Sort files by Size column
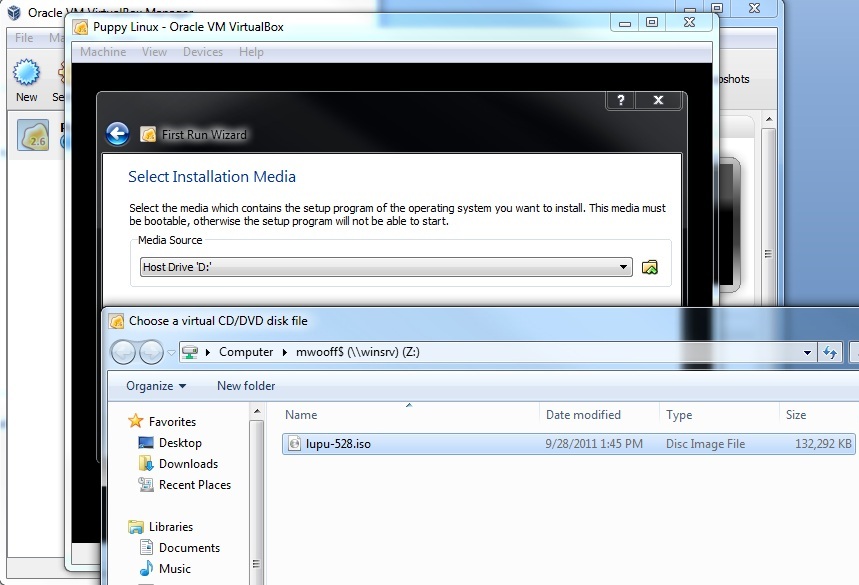859x585 pixels. coord(795,415)
